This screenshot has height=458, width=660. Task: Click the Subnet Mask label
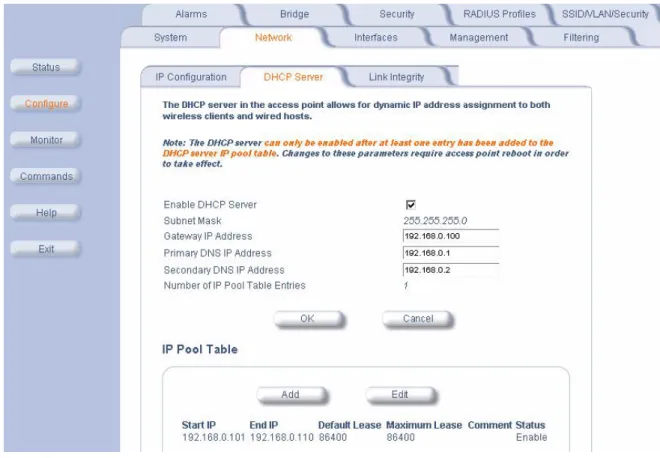(x=192, y=221)
